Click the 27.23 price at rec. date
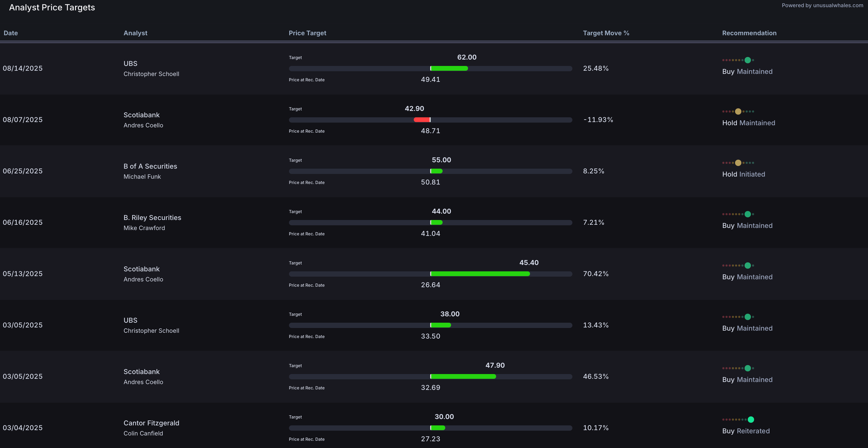The image size is (868, 448). [x=431, y=439]
